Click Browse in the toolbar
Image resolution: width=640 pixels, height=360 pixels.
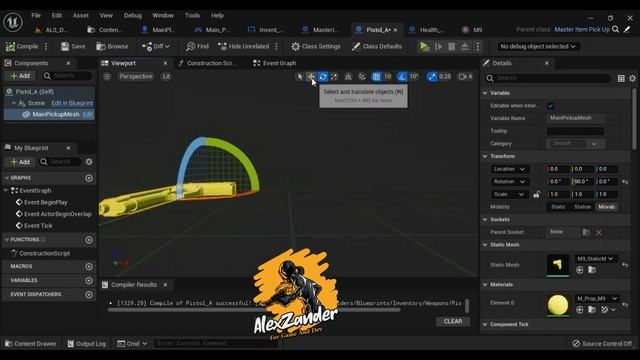point(112,47)
